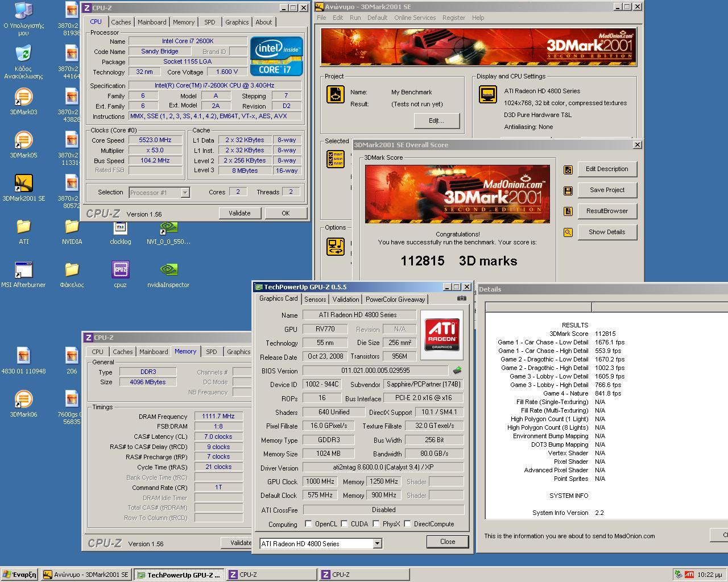Click the system tray clock 10:22 μμ

(710, 575)
